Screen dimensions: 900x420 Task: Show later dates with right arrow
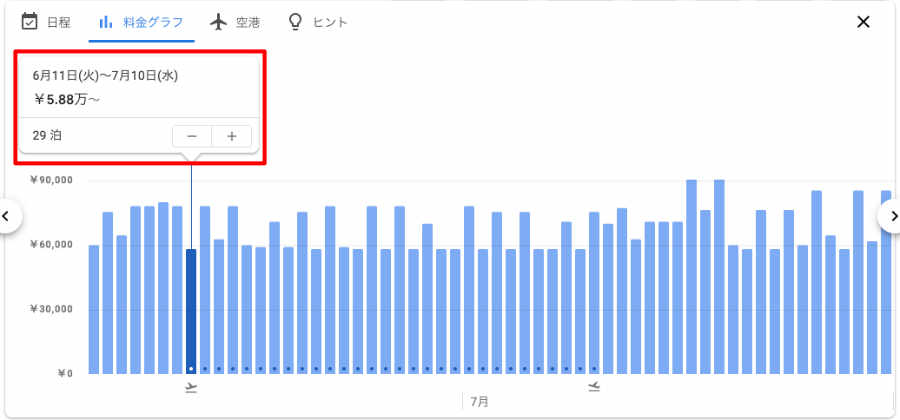click(x=894, y=216)
